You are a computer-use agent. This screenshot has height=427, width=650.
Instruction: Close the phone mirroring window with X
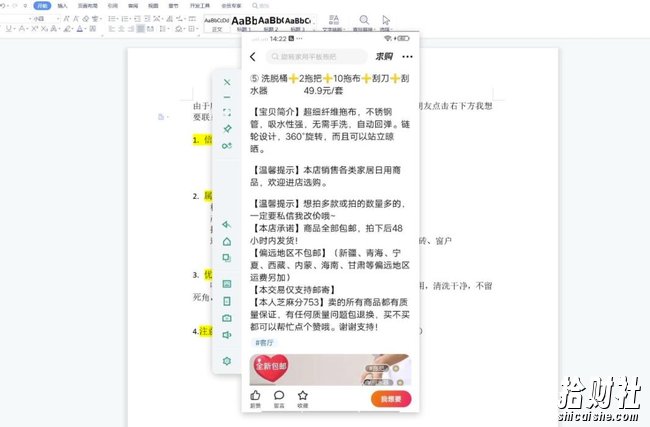pyautogui.click(x=227, y=82)
